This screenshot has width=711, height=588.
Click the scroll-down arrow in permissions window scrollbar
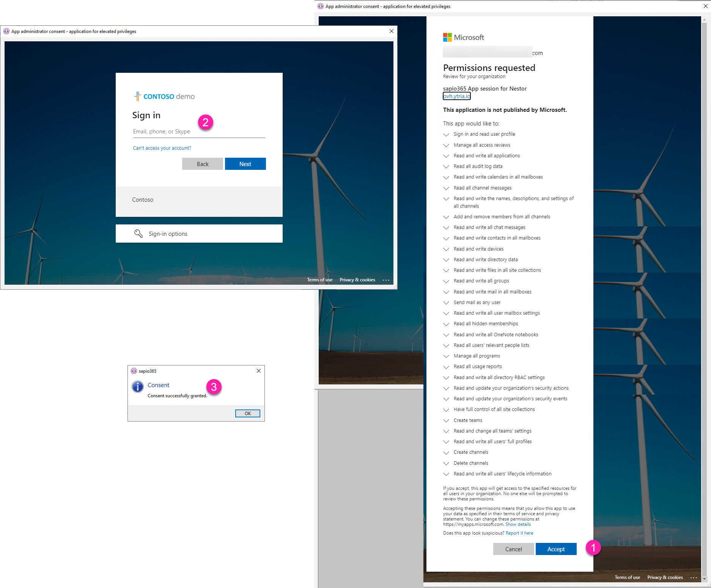(704, 579)
